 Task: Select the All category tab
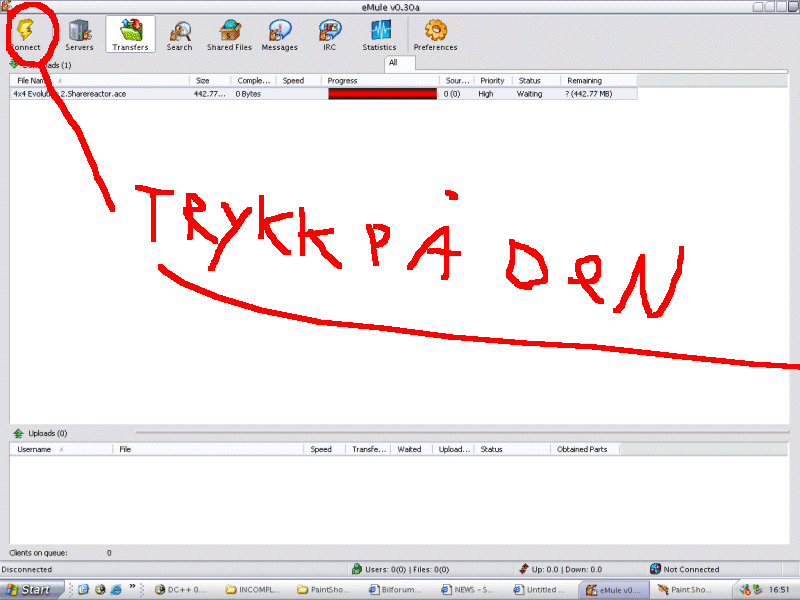pyautogui.click(x=393, y=63)
